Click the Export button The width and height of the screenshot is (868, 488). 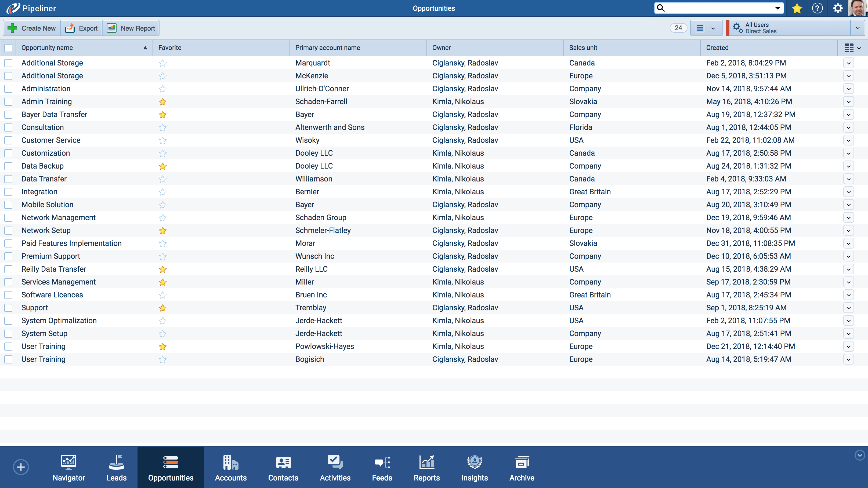point(82,28)
